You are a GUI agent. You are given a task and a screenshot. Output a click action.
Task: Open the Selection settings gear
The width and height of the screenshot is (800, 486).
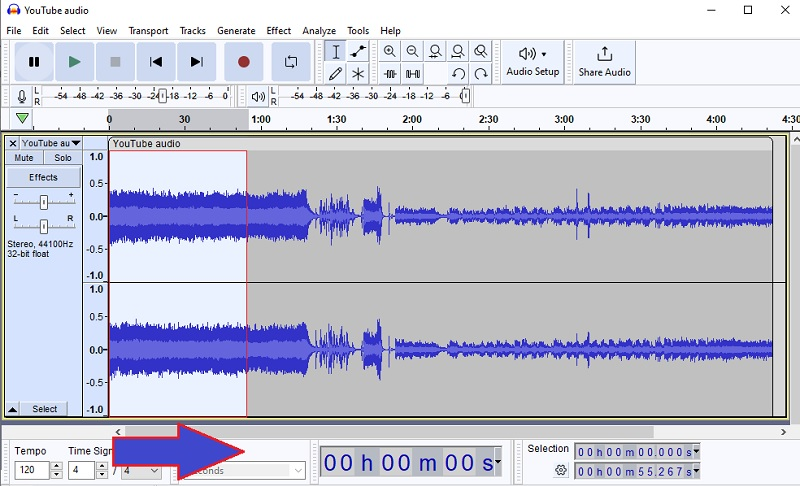(561, 470)
